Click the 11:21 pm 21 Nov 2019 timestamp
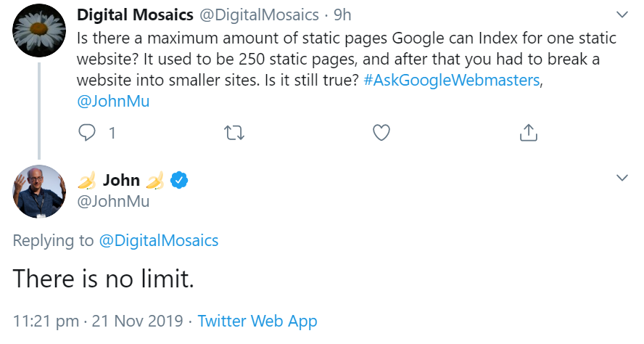 pos(99,320)
